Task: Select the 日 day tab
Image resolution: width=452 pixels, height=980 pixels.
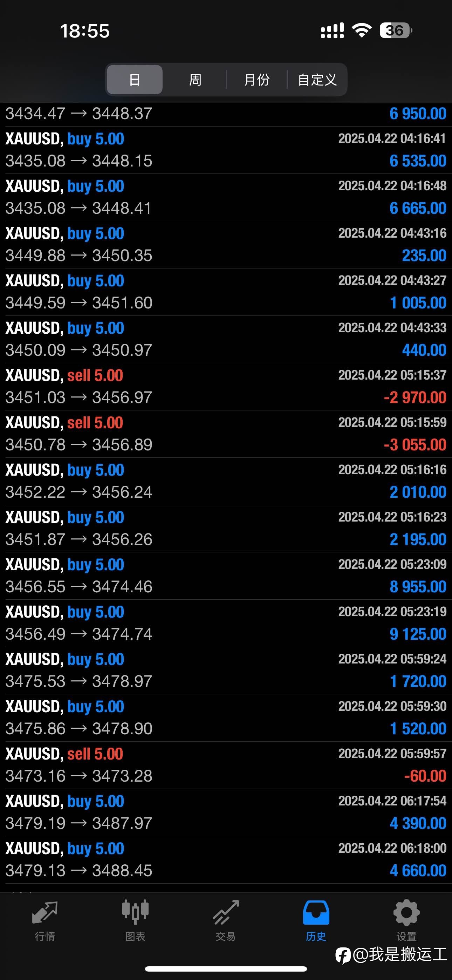Action: 135,80
